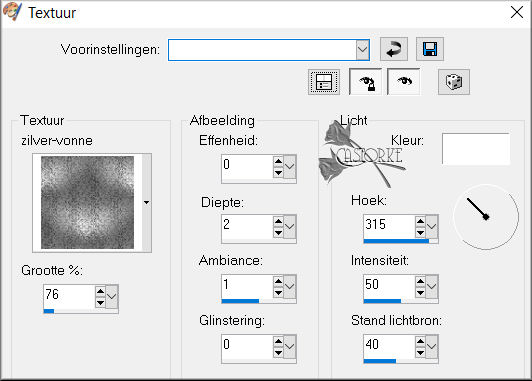Decrease Effenheid with the down arrow
Viewport: 532px width, 381px height.
(278, 172)
